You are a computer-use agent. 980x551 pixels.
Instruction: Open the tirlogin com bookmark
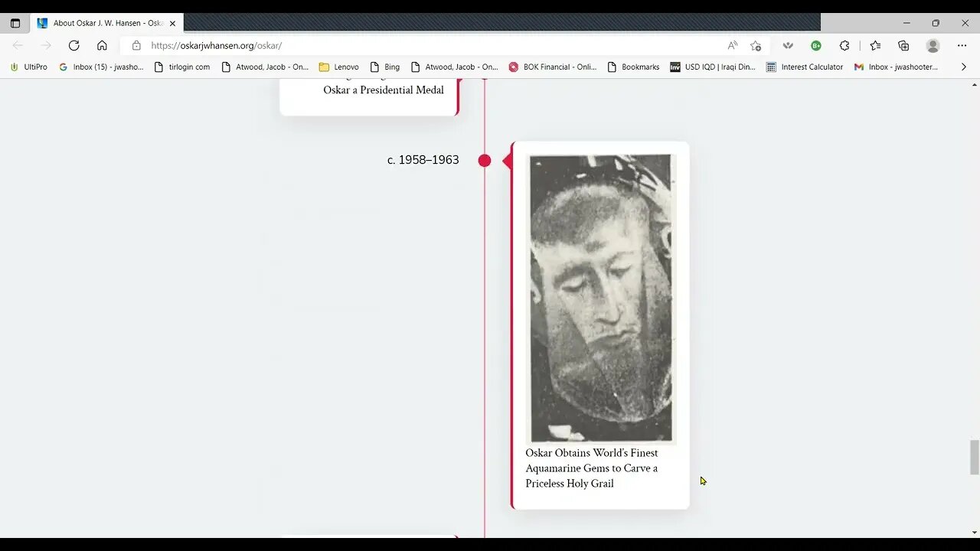click(x=182, y=67)
